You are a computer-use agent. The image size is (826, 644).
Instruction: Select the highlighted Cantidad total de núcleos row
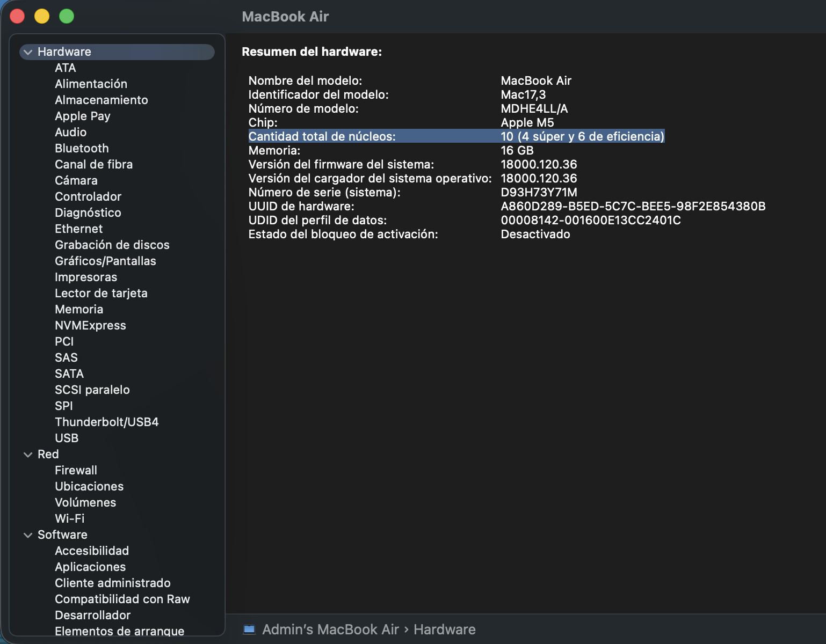click(457, 136)
